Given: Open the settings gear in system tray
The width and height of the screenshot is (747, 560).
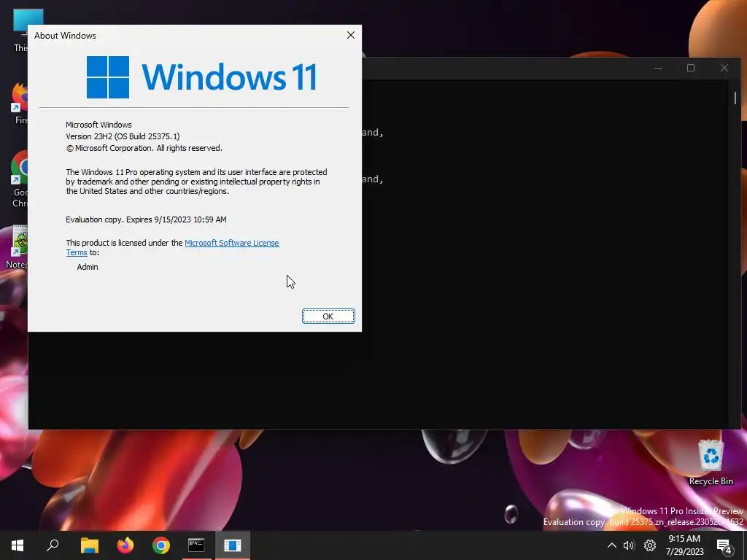Looking at the screenshot, I should (x=650, y=545).
